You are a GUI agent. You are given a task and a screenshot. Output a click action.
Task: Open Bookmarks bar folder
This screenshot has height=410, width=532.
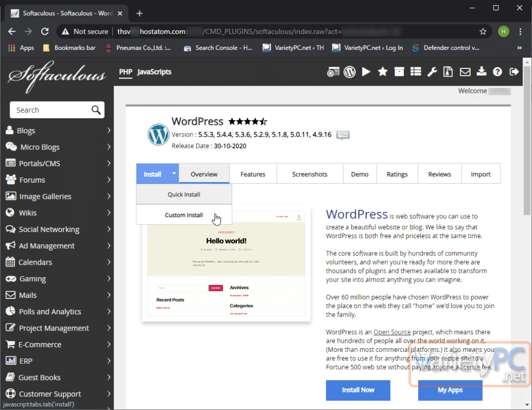pyautogui.click(x=69, y=48)
